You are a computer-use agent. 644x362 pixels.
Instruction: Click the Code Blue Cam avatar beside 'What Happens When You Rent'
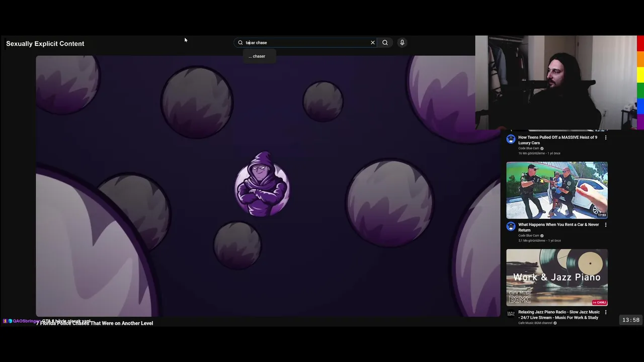[511, 226]
